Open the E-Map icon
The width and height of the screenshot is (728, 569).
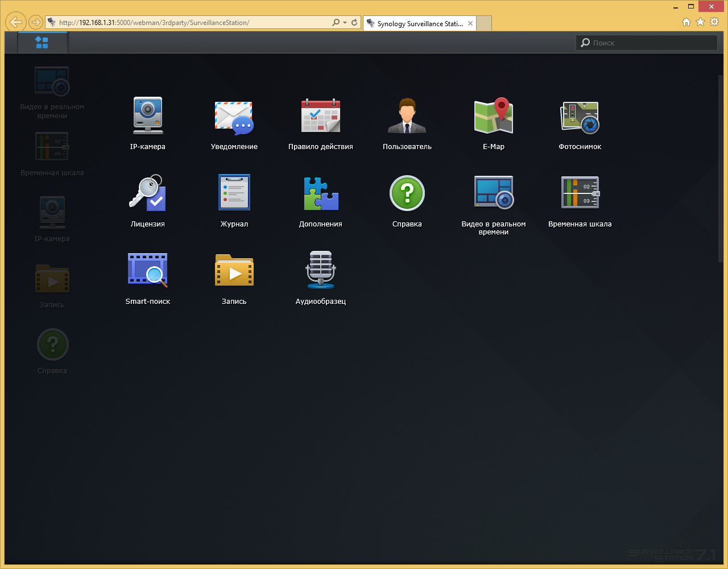pyautogui.click(x=494, y=116)
